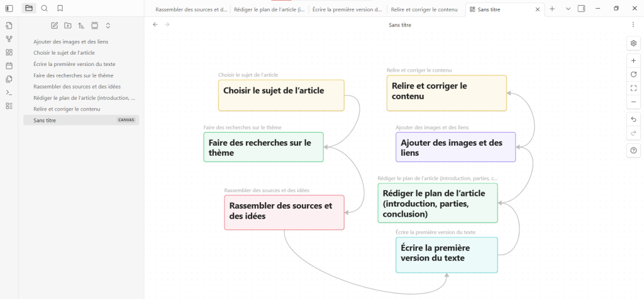Click the undo button on canvas
The height and width of the screenshot is (299, 644).
[x=633, y=119]
